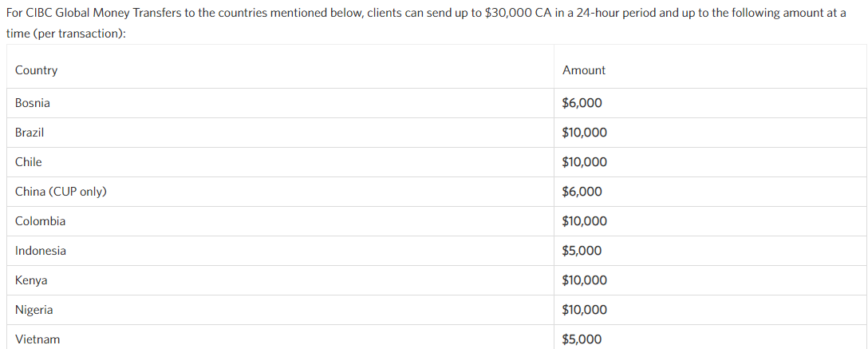Screen dimensions: 868x349
Task: Select the Kenya row label
Action: point(31,280)
